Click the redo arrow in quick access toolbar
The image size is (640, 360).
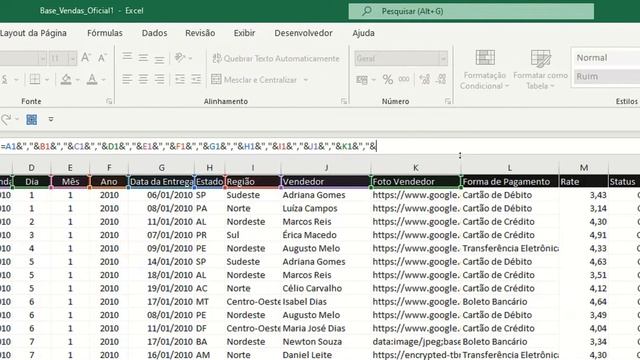click(6, 119)
